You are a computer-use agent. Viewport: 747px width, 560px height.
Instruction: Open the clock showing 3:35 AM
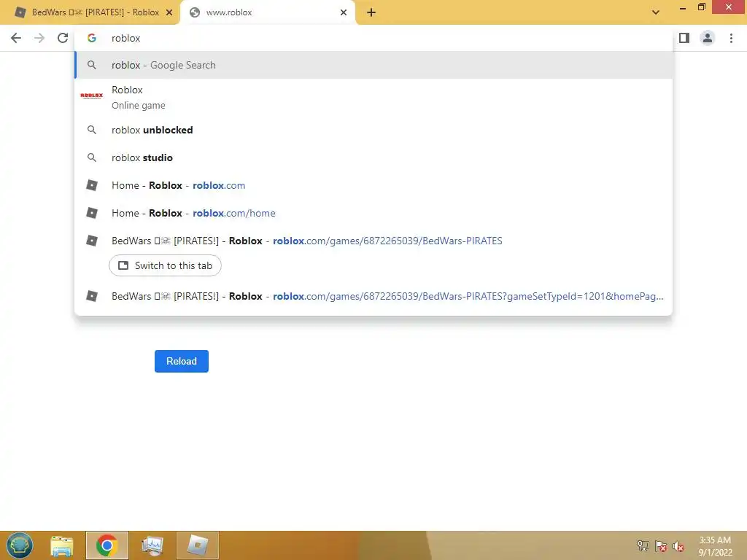point(715,546)
